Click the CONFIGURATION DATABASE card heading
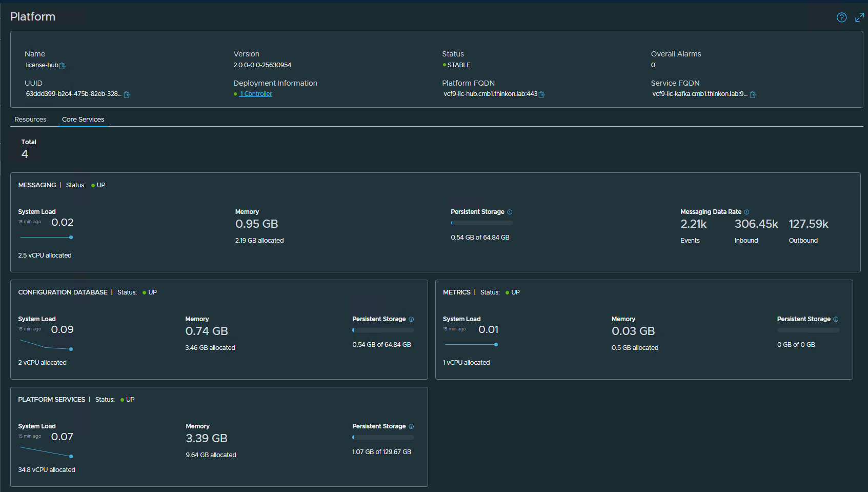The height and width of the screenshot is (492, 868). [63, 292]
